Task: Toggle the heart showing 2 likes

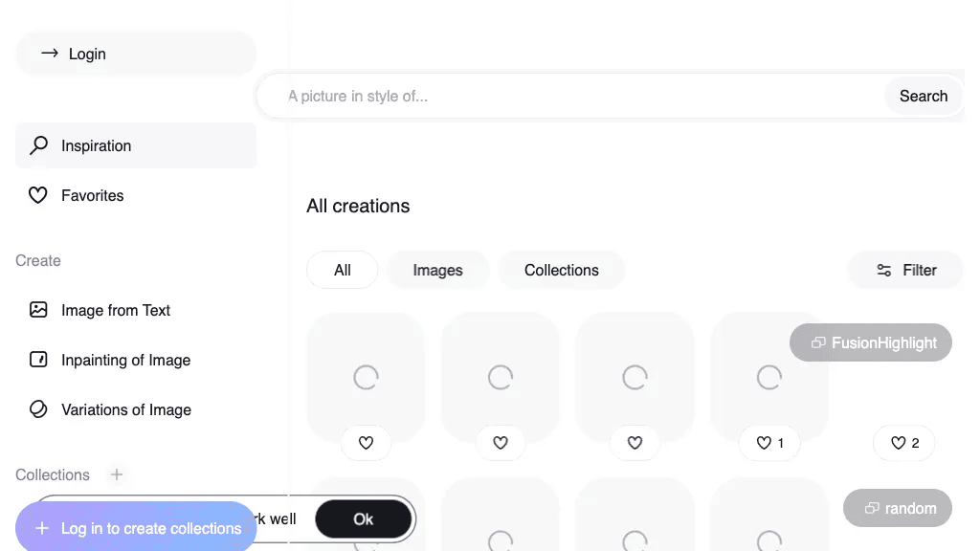Action: point(903,443)
